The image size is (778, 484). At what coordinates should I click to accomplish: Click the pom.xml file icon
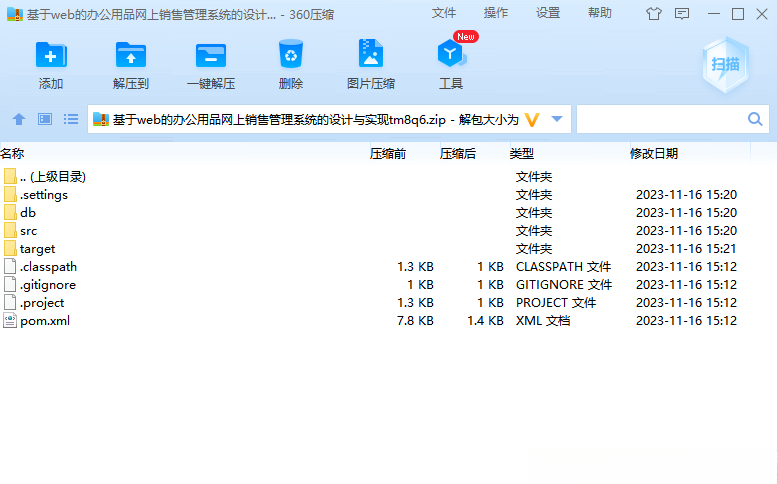pyautogui.click(x=10, y=320)
